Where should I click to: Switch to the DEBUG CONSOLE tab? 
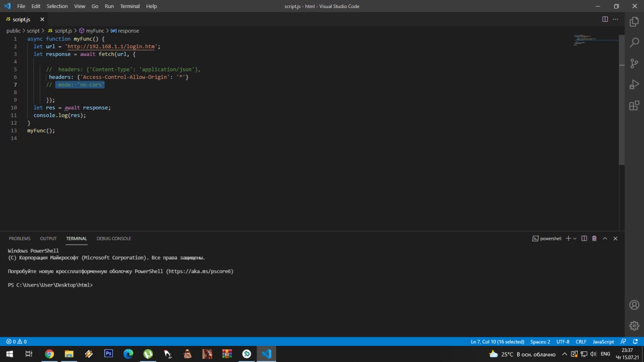click(x=114, y=238)
